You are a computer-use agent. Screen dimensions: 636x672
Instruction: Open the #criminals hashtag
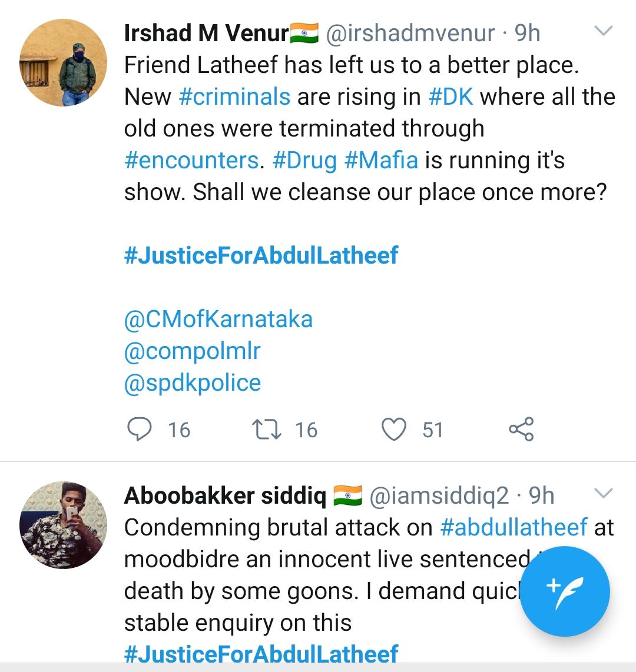tap(234, 97)
